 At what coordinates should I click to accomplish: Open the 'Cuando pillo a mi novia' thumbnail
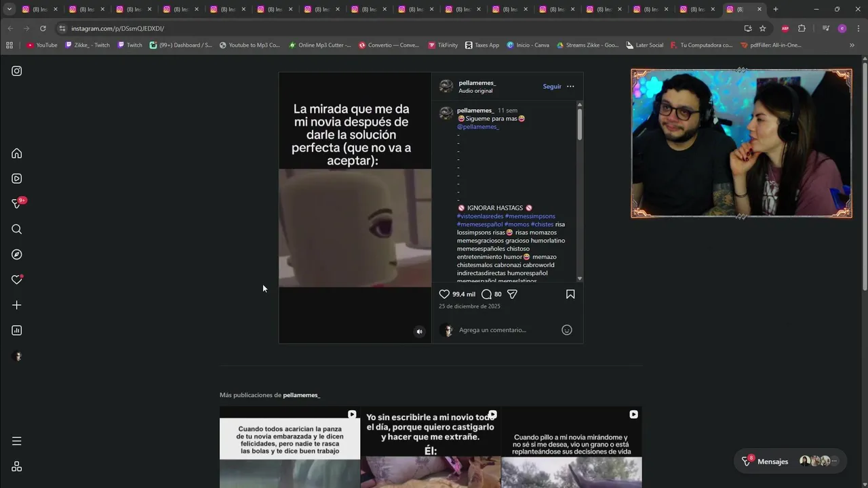(572, 447)
